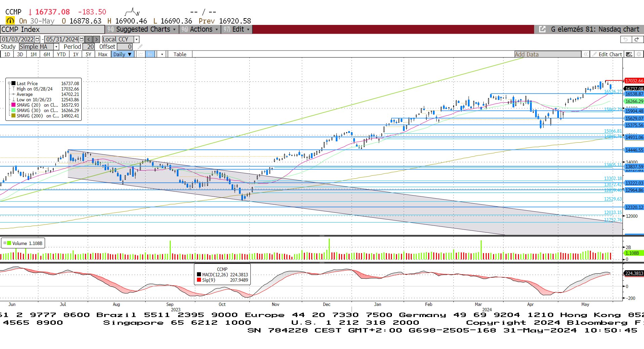
Task: Click the study edit pencil icon
Action: pos(140,47)
